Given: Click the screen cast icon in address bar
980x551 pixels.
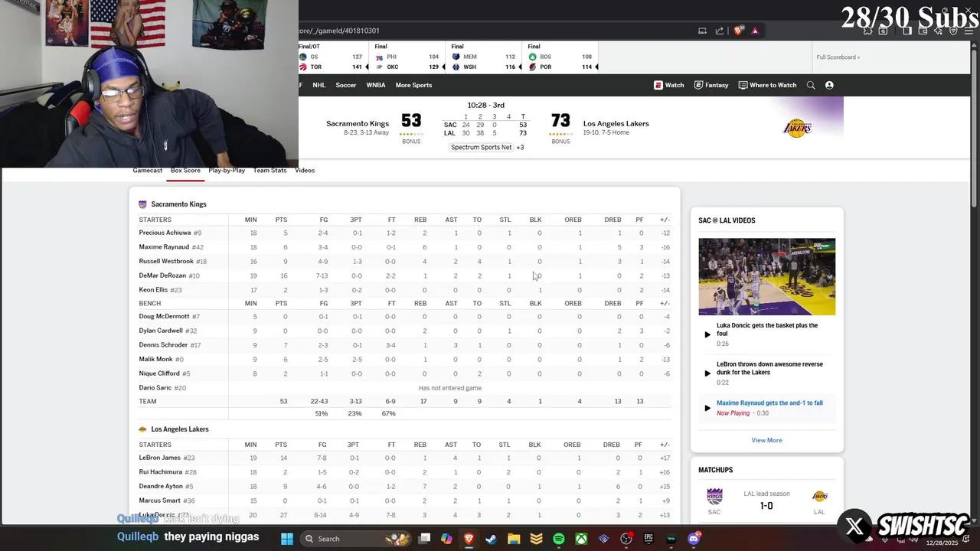Looking at the screenshot, I should 702,31.
